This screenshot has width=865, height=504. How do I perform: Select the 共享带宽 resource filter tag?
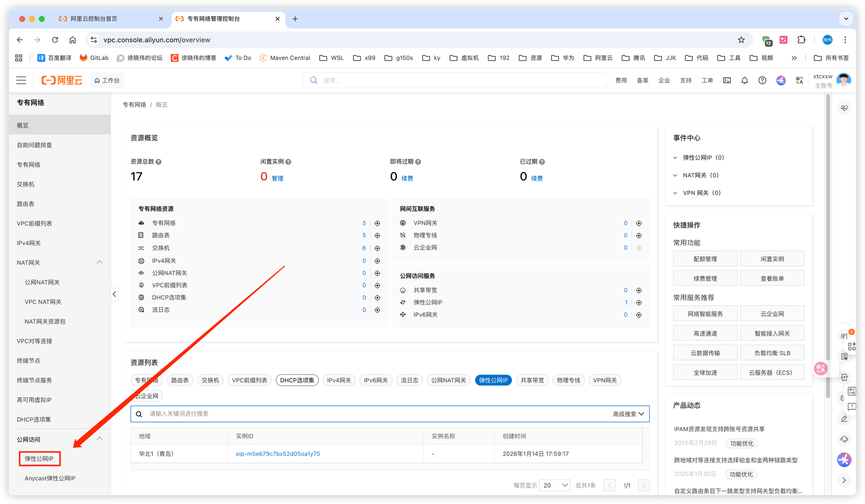pyautogui.click(x=532, y=380)
